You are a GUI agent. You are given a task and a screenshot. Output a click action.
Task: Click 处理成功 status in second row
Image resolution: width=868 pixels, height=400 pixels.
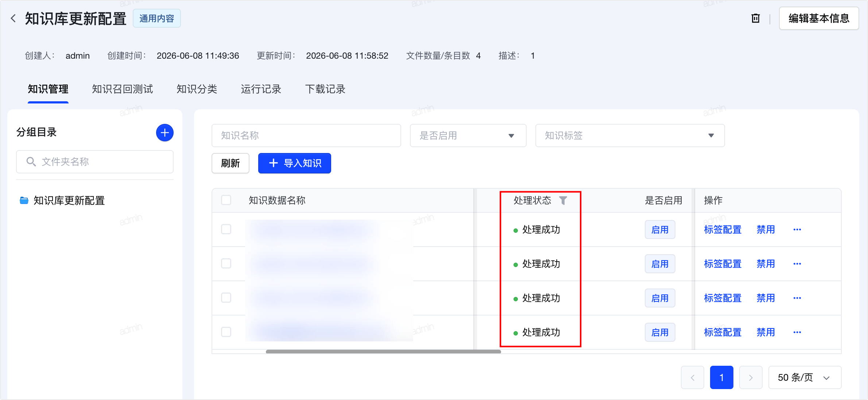(537, 264)
